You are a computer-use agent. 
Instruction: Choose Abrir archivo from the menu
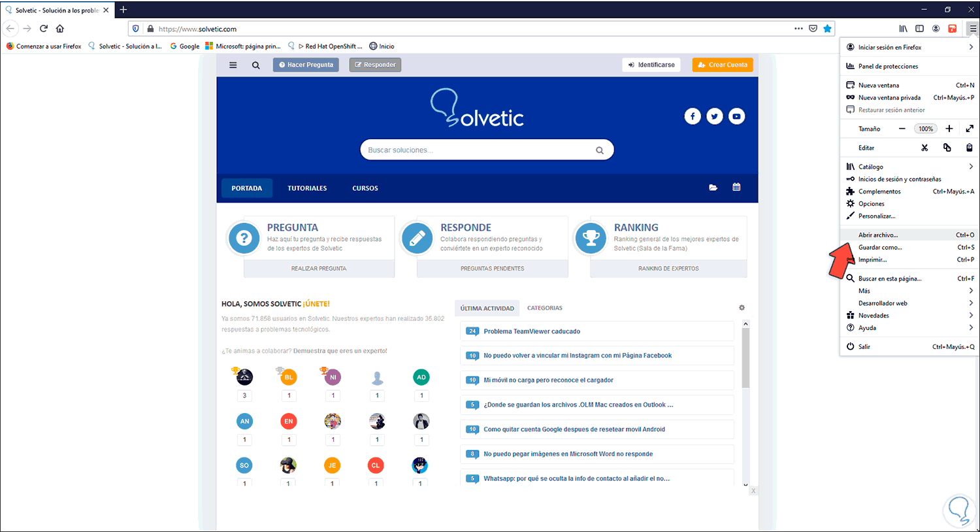coord(910,235)
